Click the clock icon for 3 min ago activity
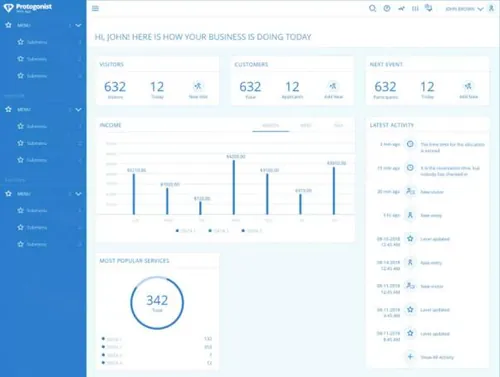Viewport: 500px width, 377px height. 410,144
